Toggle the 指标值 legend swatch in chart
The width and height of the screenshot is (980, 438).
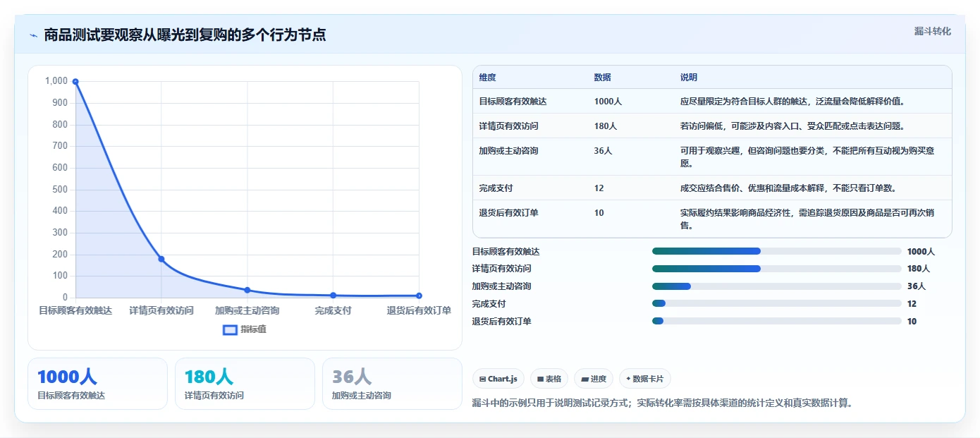[x=230, y=329]
